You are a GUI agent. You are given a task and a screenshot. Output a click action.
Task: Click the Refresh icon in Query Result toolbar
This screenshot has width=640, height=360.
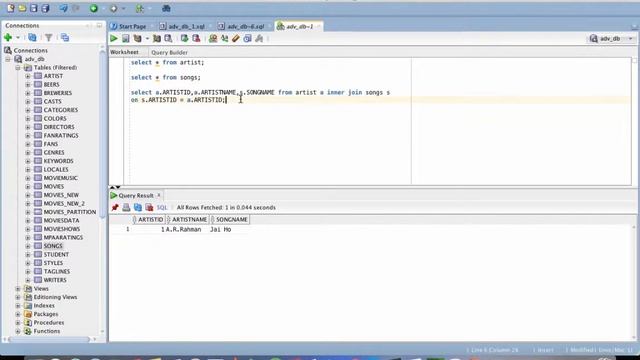pyautogui.click(x=138, y=207)
